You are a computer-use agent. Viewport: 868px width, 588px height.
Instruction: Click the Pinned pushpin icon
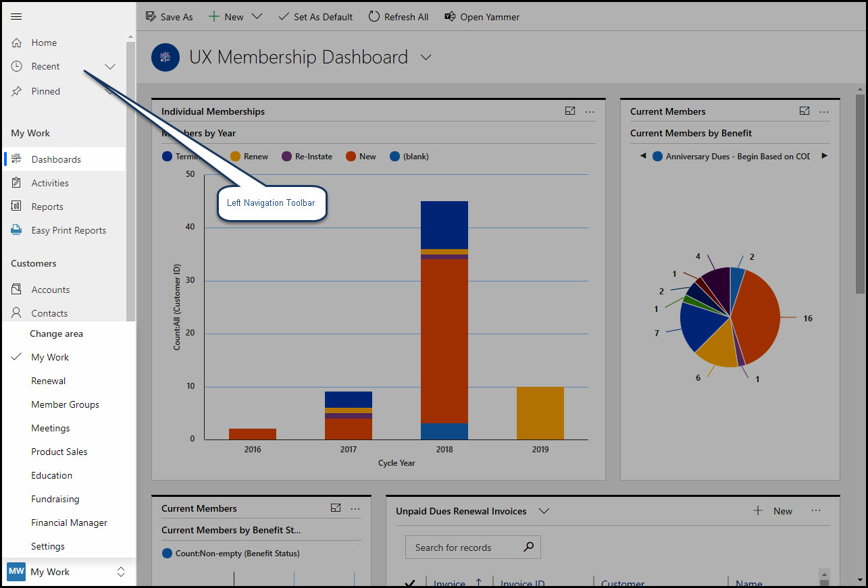tap(16, 90)
